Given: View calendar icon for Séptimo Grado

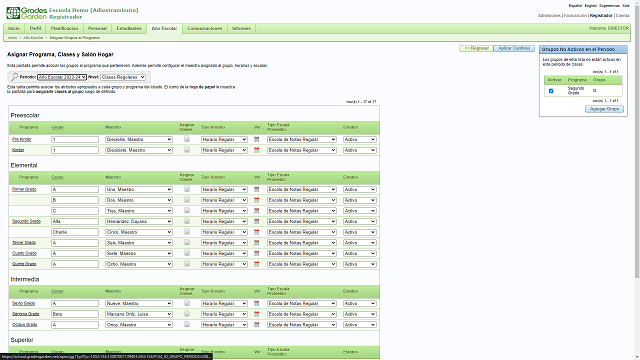Looking at the screenshot, I should [256, 314].
